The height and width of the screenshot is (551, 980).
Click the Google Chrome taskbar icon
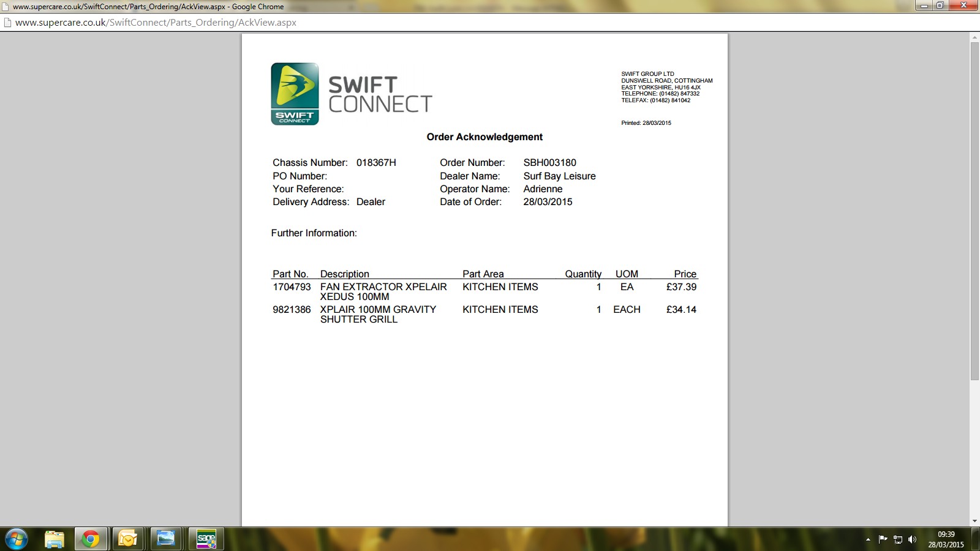[91, 539]
